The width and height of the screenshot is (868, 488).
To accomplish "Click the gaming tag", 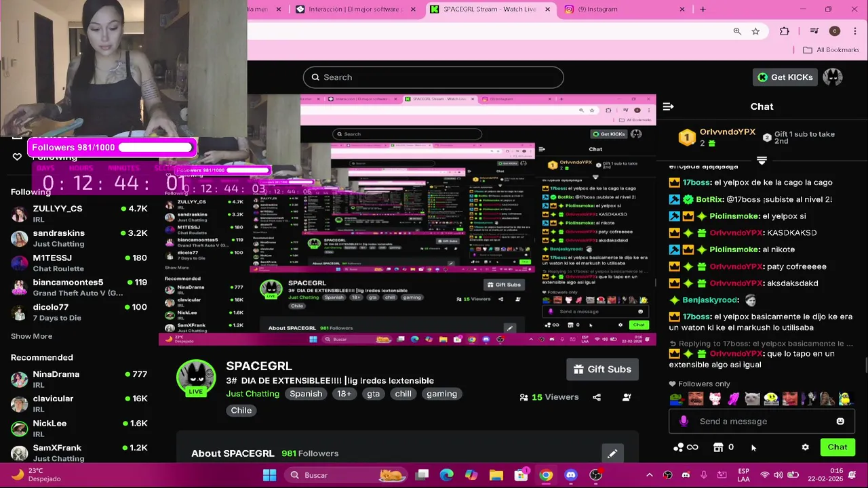I will [x=441, y=394].
